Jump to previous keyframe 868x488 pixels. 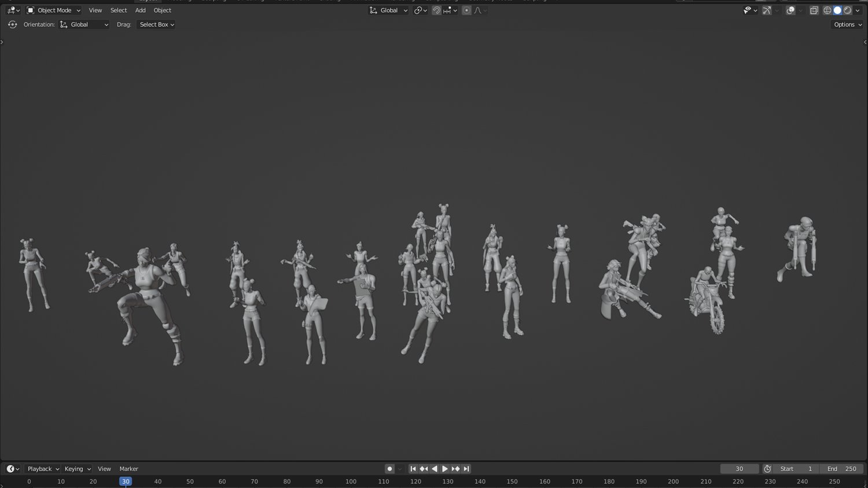(424, 469)
